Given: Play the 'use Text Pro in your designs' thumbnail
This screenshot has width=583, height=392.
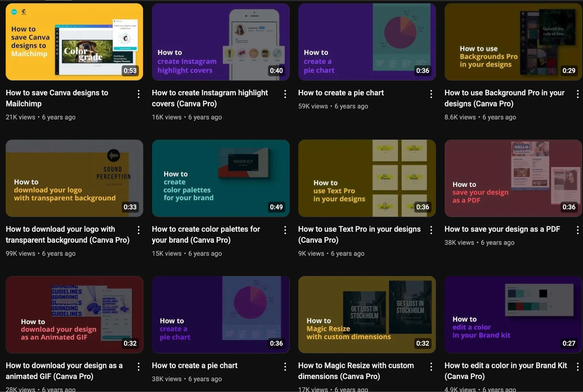Looking at the screenshot, I should [x=367, y=178].
